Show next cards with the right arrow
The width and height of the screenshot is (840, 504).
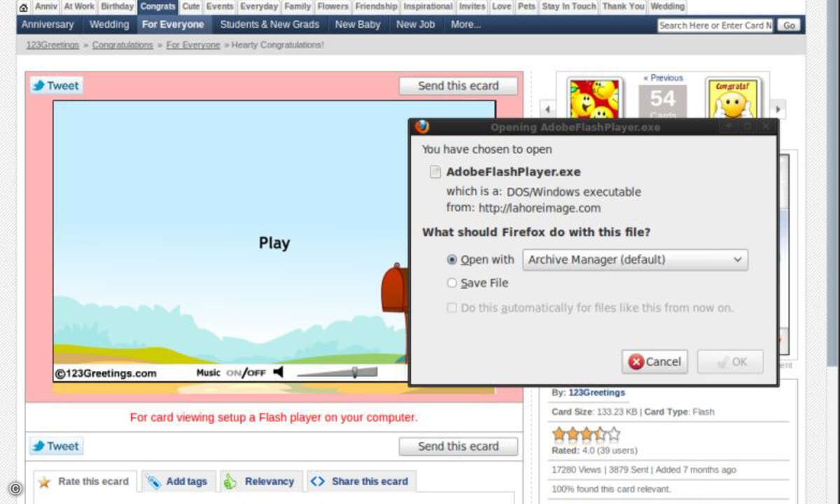pyautogui.click(x=778, y=108)
